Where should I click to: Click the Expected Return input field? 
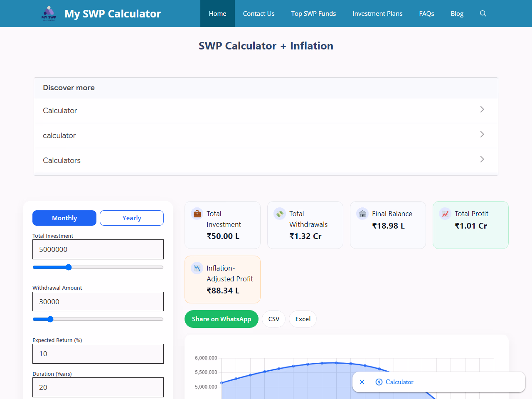coord(98,354)
